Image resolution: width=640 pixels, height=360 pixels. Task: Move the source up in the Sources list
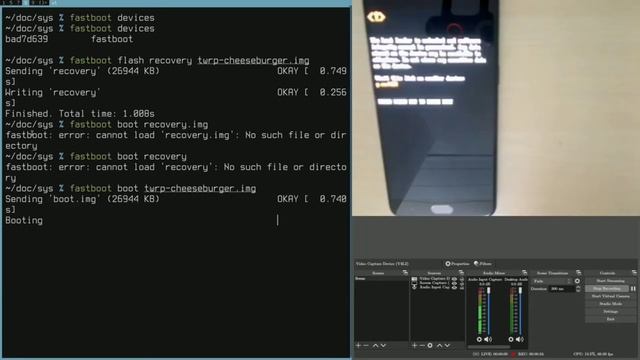[x=439, y=346]
